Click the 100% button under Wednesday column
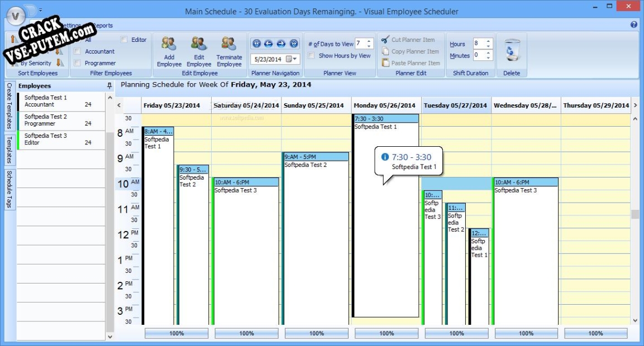Image resolution: width=644 pixels, height=346 pixels. (526, 333)
